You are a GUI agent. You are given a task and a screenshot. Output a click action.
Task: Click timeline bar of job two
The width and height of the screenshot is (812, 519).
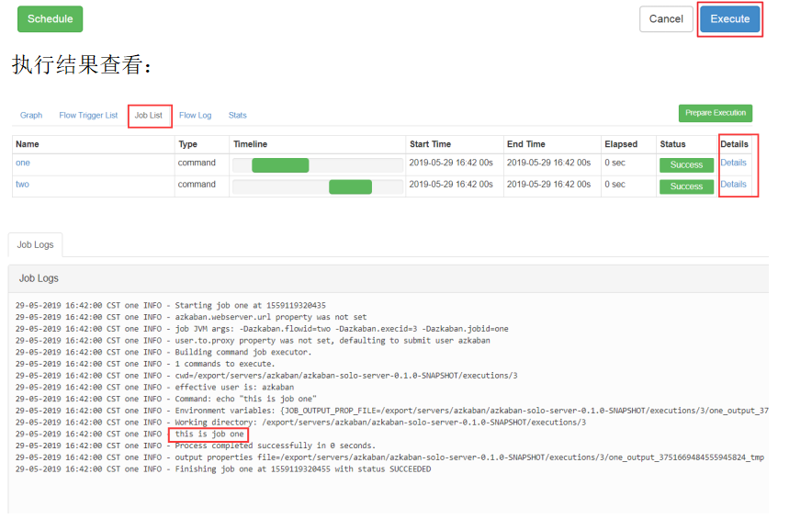[x=351, y=187]
